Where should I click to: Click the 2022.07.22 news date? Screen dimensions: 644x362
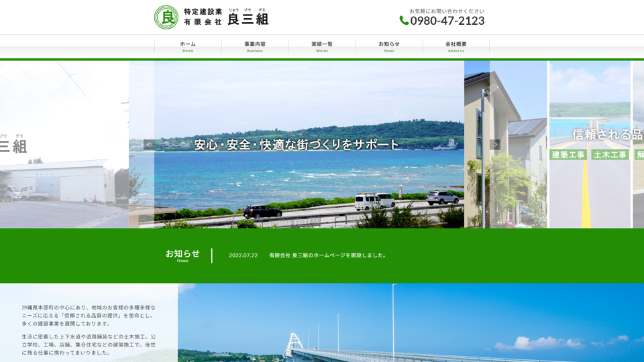point(244,255)
